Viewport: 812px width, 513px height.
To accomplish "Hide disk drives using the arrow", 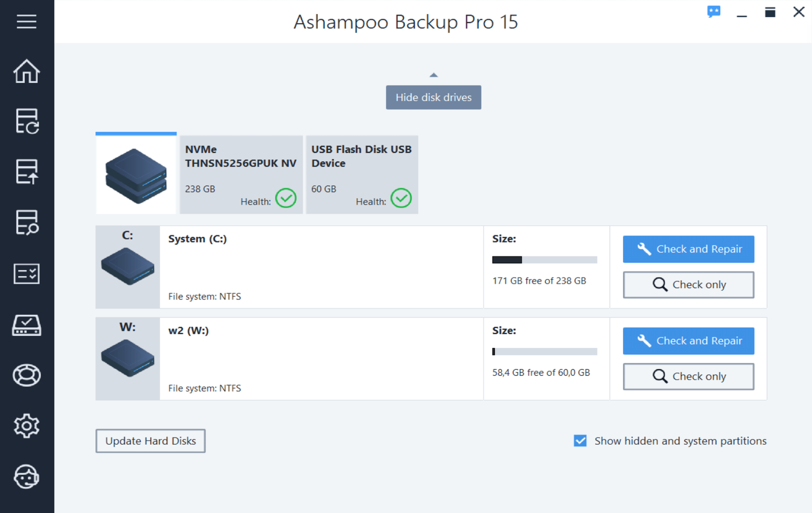I will click(433, 75).
